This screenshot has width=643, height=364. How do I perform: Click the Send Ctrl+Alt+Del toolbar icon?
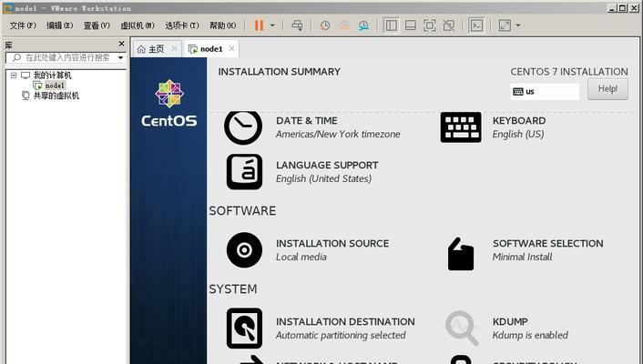297,25
